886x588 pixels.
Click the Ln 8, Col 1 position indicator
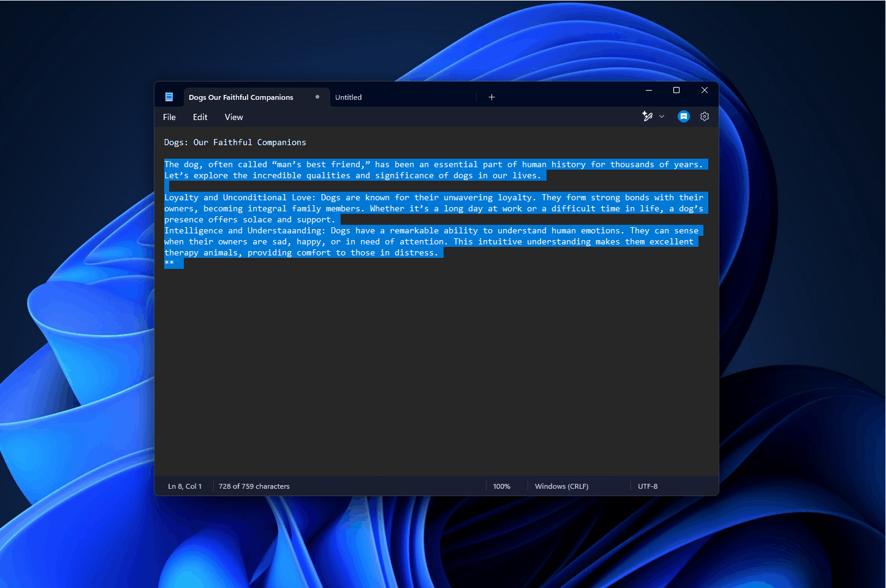point(185,486)
